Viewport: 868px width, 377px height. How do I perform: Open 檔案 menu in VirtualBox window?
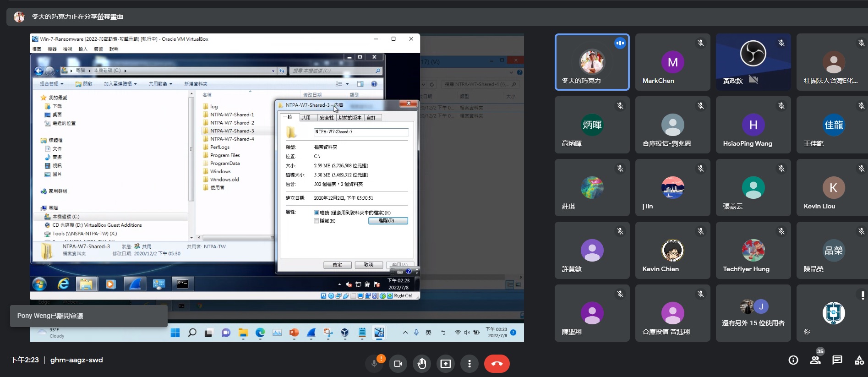pyautogui.click(x=37, y=49)
